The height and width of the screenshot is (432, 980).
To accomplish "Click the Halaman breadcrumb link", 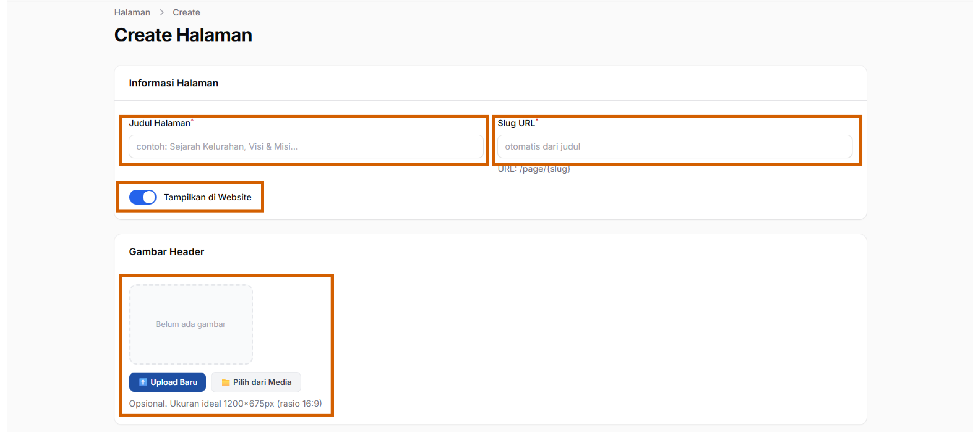I will (132, 12).
